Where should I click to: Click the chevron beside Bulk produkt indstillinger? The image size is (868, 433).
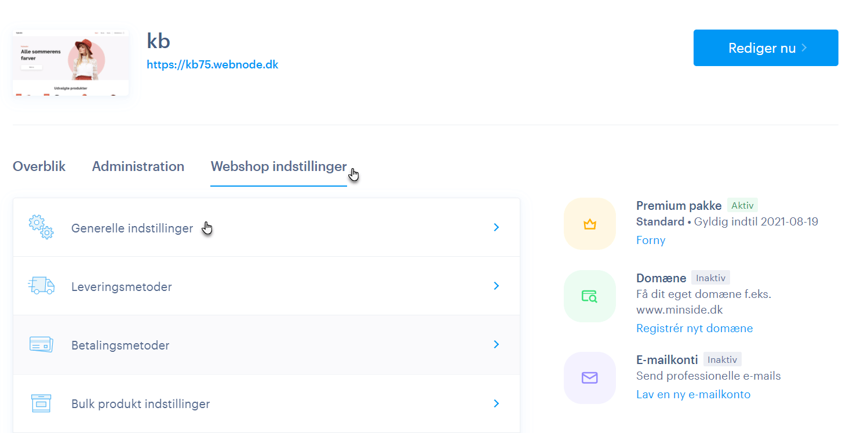pyautogui.click(x=496, y=403)
